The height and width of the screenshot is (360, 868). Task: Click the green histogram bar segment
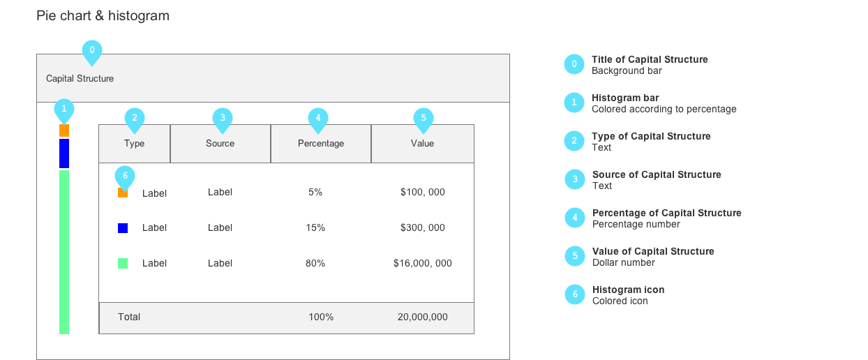click(64, 251)
